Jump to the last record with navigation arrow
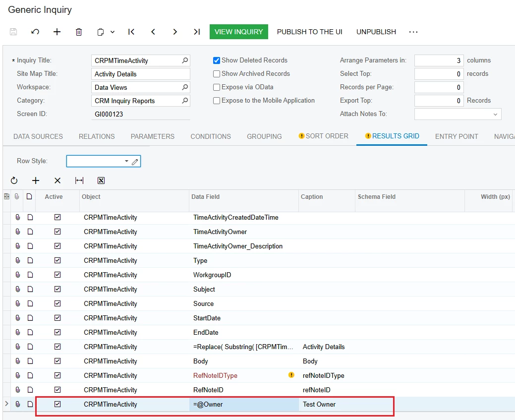515x420 pixels. tap(196, 31)
